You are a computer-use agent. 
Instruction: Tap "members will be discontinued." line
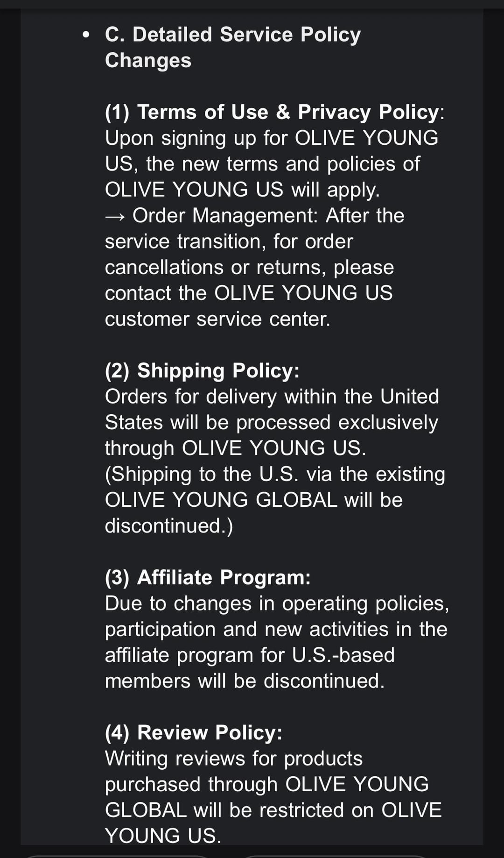point(245,681)
